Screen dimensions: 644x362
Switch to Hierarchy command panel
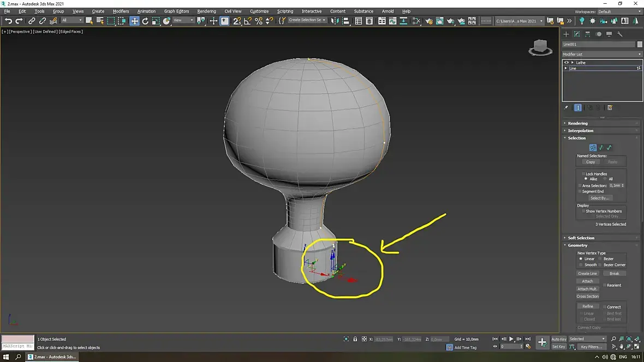click(x=588, y=34)
